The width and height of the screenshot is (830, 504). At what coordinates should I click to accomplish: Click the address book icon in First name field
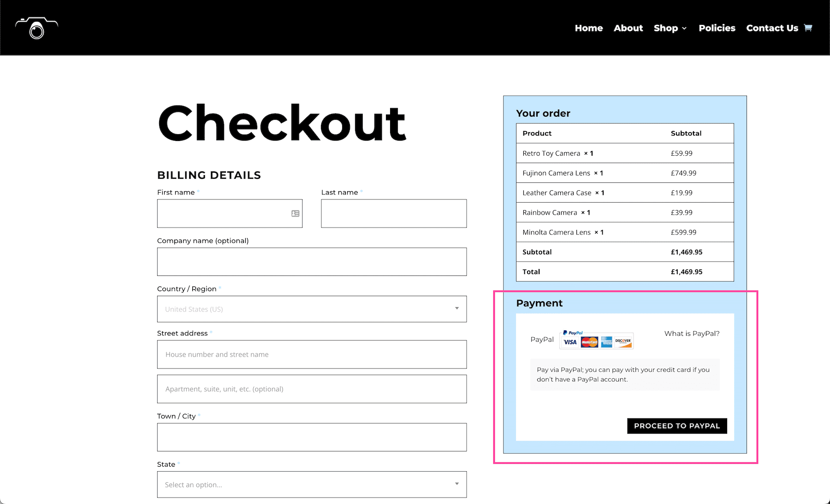click(x=294, y=213)
